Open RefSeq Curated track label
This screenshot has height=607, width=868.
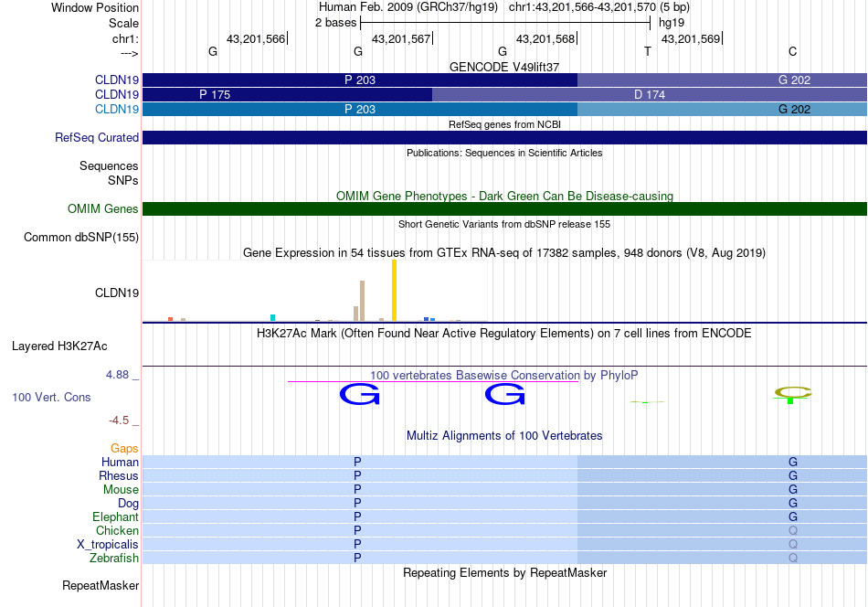97,137
